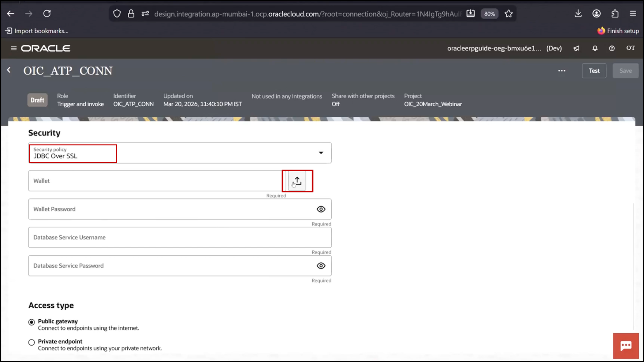This screenshot has width=644, height=362.
Task: Click the Share with other projects Off value
Action: coord(336,104)
